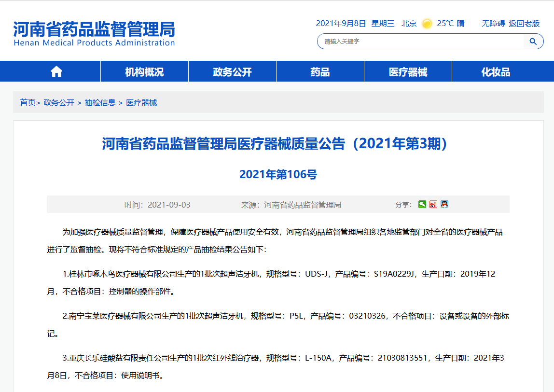The width and height of the screenshot is (554, 392).
Task: Share the article via WeChat icon
Action: click(x=422, y=204)
